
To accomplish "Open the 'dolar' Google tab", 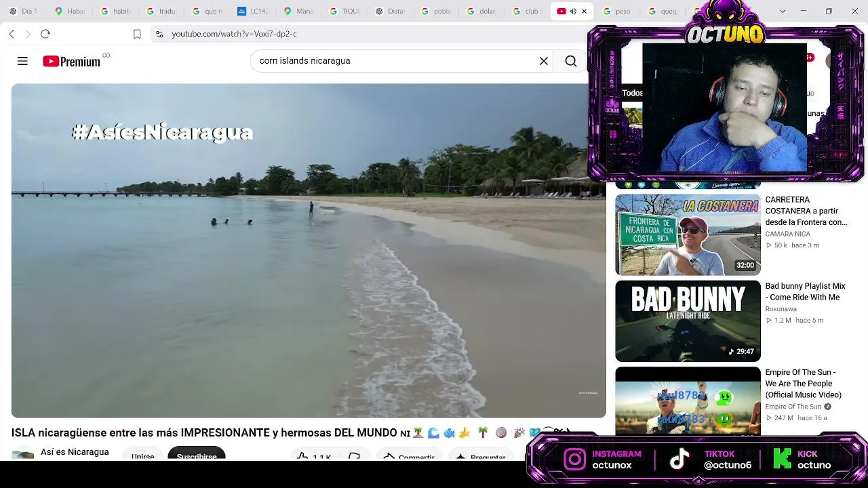I will [481, 12].
